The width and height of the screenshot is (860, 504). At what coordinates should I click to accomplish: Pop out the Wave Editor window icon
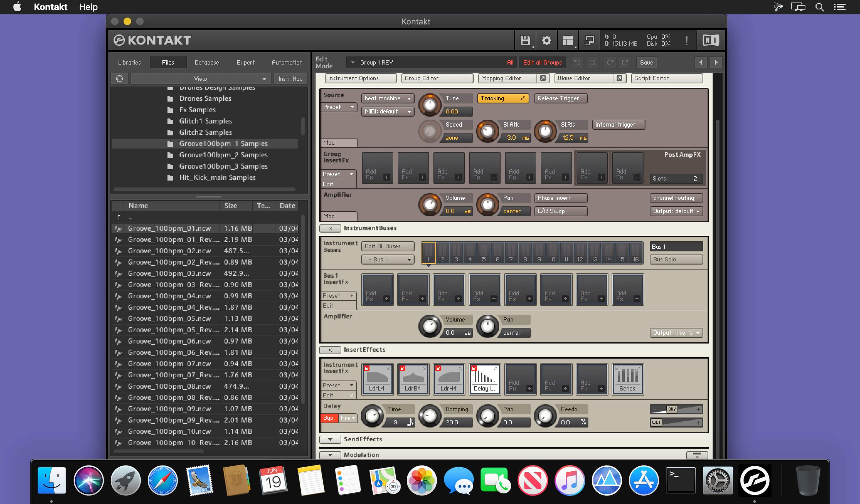coord(619,78)
